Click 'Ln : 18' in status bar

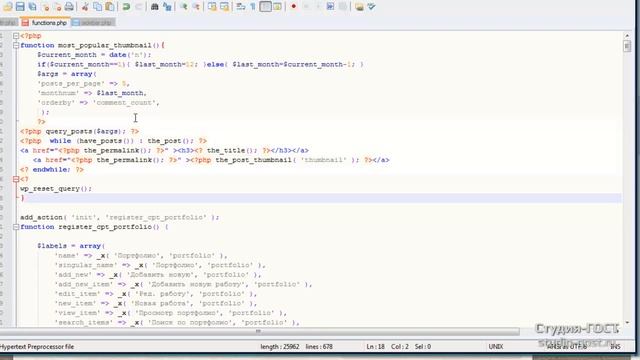coord(376,347)
